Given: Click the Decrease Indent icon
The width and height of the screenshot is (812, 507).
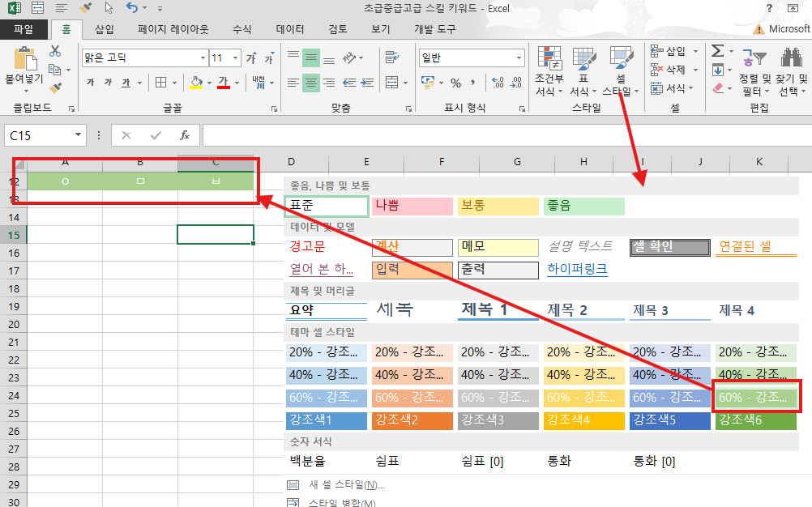Looking at the screenshot, I should pyautogui.click(x=349, y=83).
